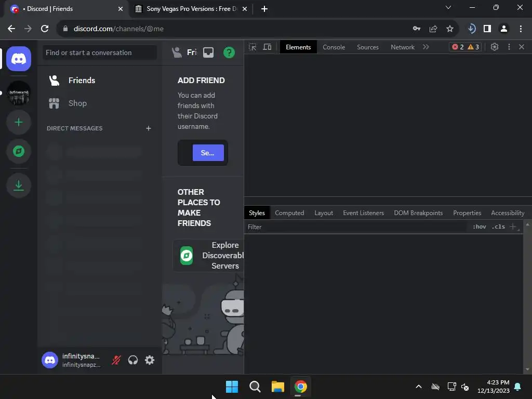The image size is (532, 399).
Task: Toggle the DevTools device toolbar
Action: [x=268, y=47]
